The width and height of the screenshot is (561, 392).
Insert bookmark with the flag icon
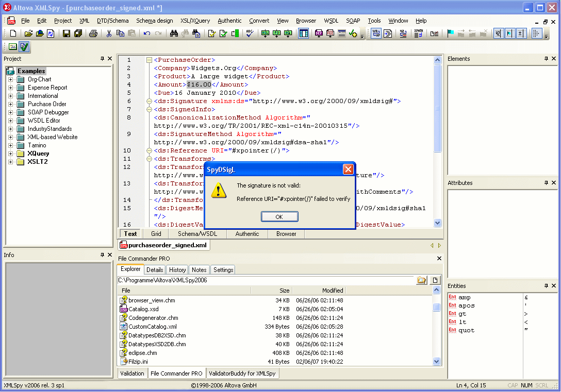click(451, 33)
